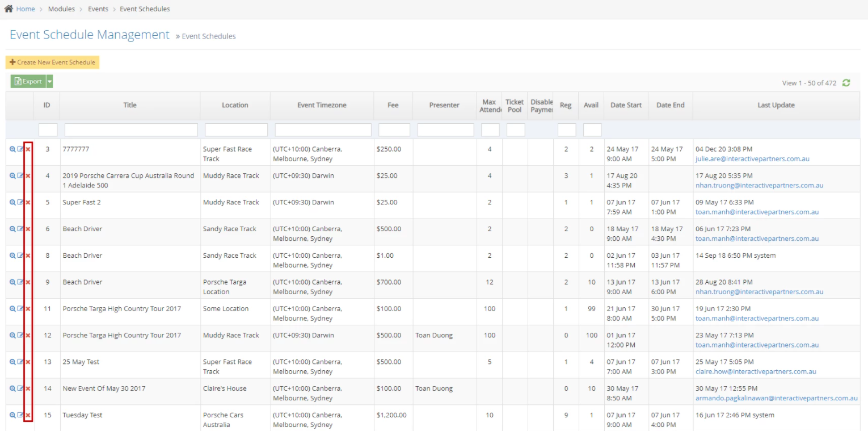This screenshot has height=431, width=868.
Task: Click the Export button
Action: [x=28, y=82]
